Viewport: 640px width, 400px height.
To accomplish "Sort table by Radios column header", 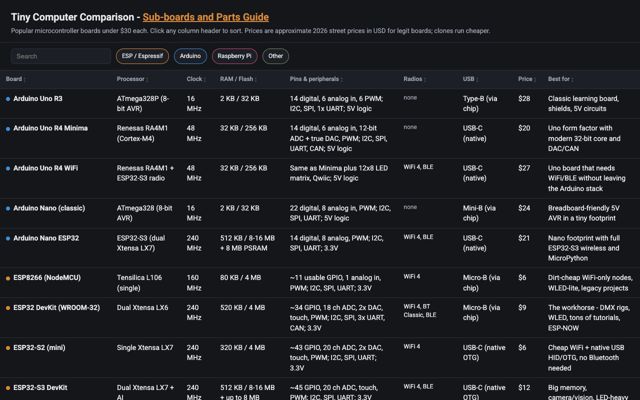I will pos(414,79).
